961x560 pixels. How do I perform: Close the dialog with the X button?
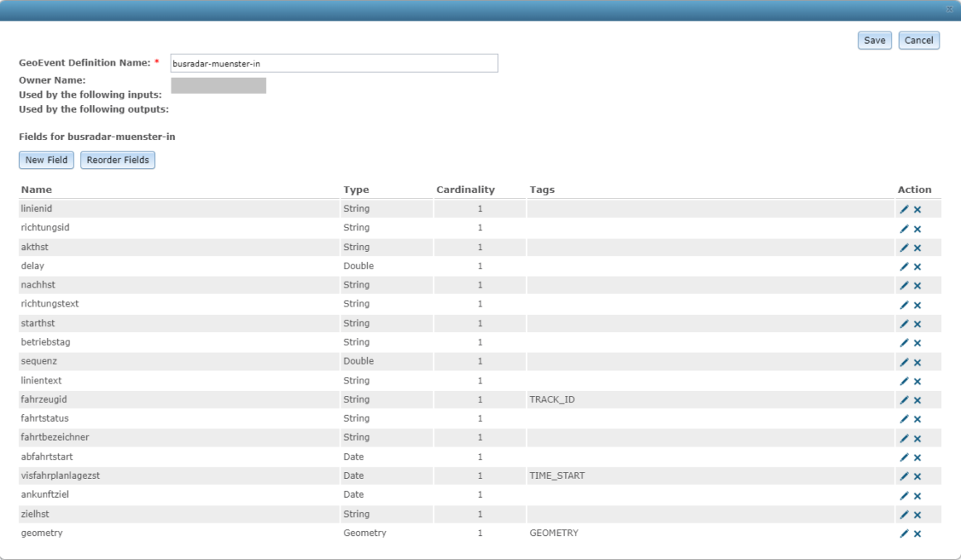[x=950, y=9]
